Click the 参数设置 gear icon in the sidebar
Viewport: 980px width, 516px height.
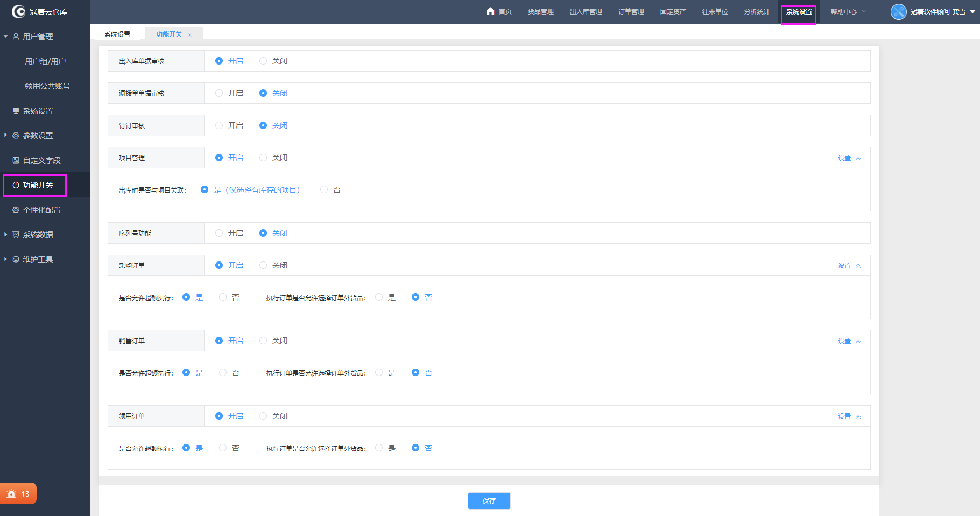(16, 136)
